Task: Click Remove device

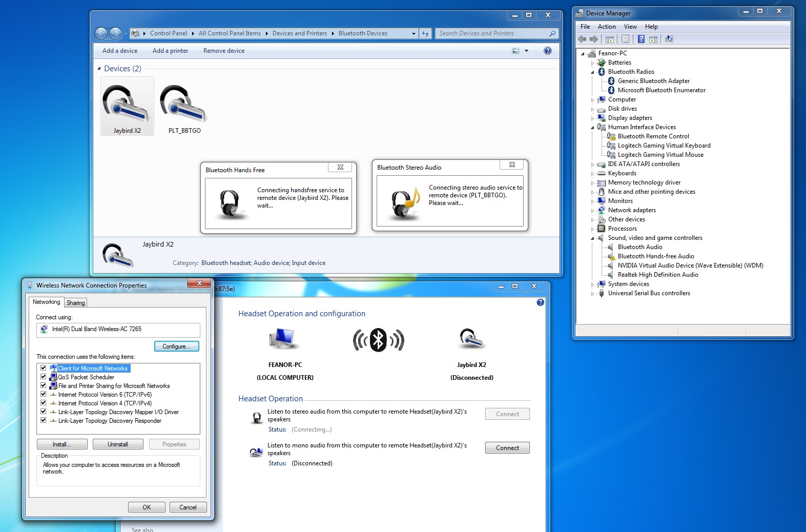Action: 224,51
